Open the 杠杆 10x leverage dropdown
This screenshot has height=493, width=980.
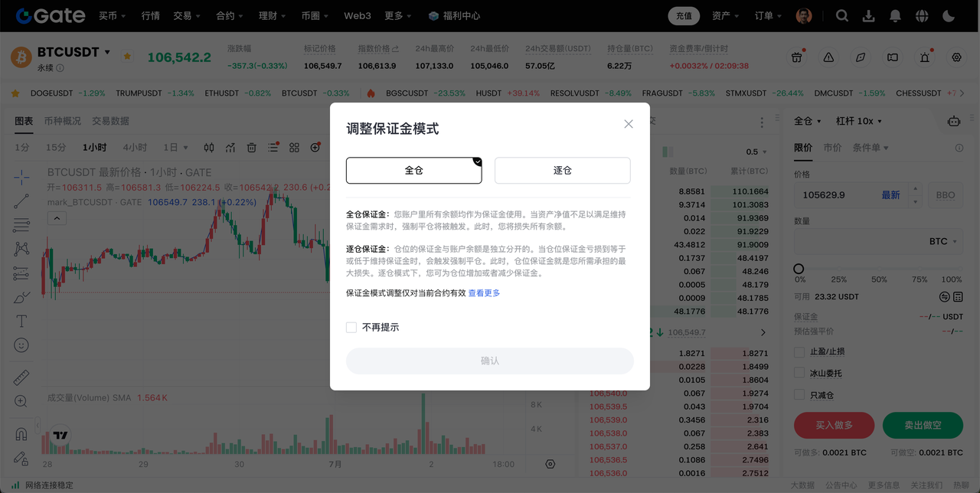click(x=859, y=121)
